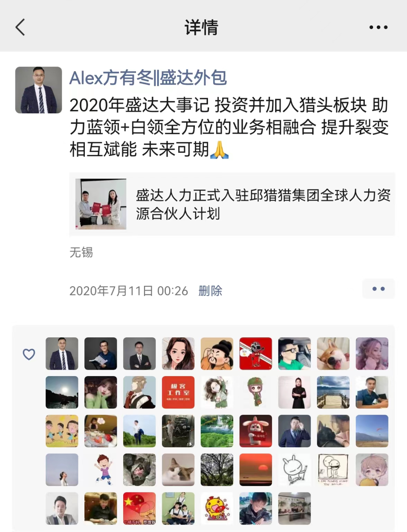407x532 pixels.
Task: Tap the 无锡 location tag
Action: pyautogui.click(x=81, y=252)
